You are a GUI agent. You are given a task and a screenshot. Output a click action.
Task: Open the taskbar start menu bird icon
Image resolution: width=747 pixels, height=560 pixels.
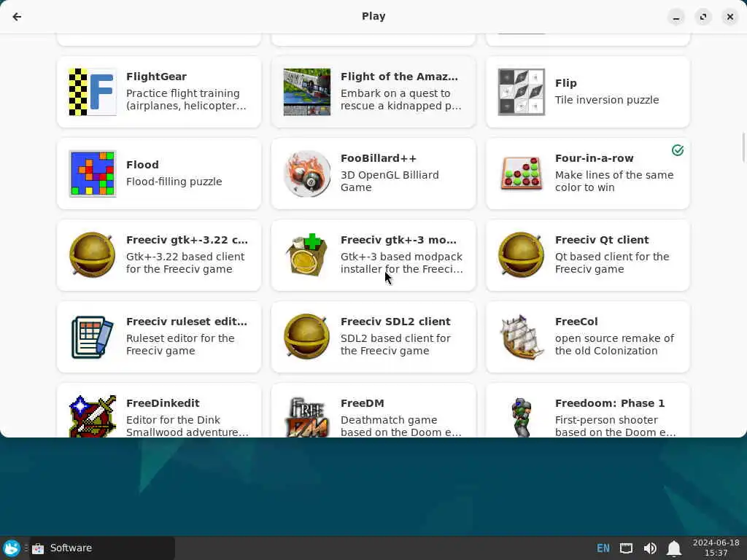(12, 548)
